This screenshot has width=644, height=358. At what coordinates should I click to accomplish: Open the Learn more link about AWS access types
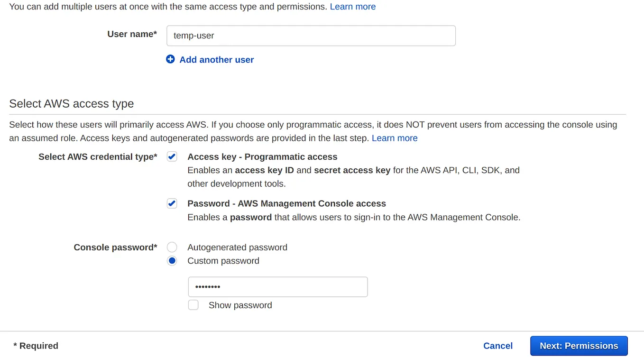point(395,138)
